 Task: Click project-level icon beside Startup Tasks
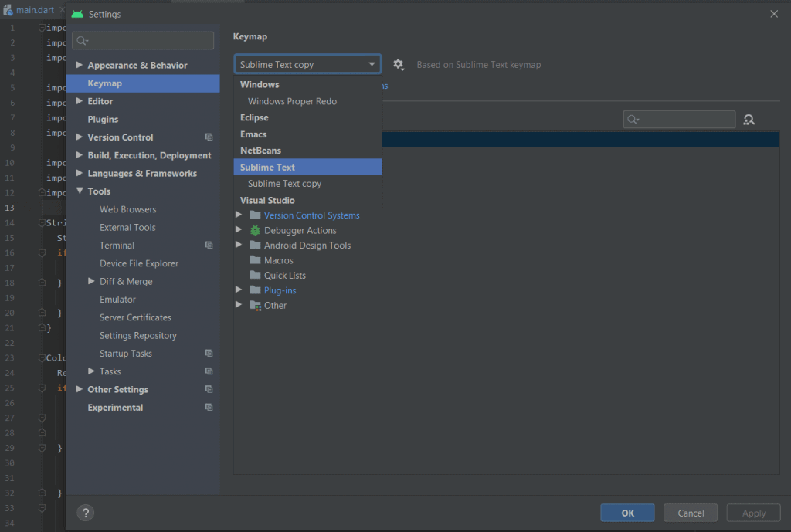tap(209, 353)
